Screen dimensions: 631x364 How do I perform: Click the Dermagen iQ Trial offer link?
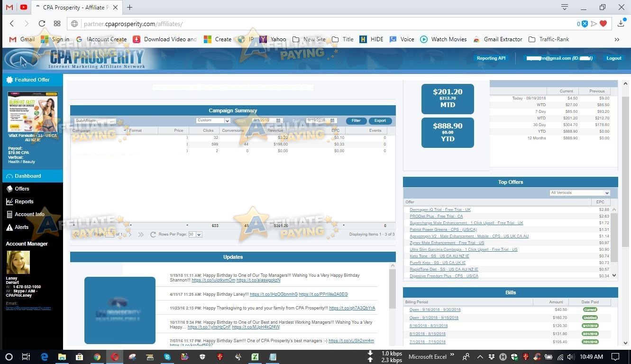tap(440, 209)
